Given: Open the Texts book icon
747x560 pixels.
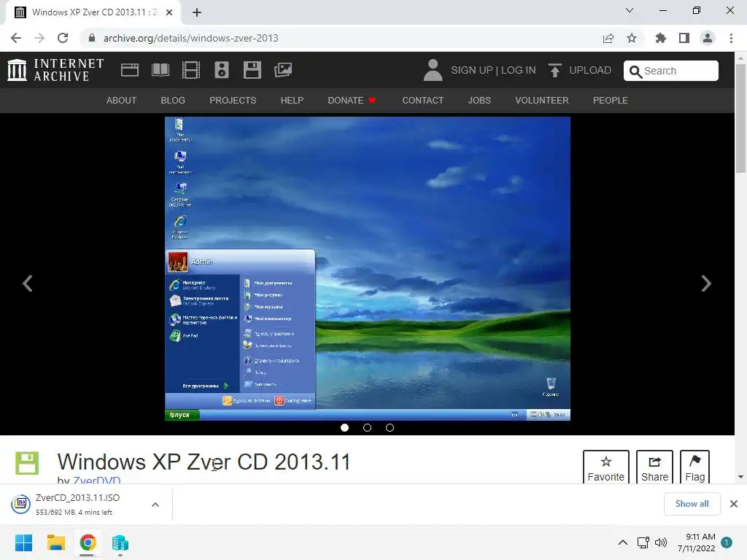Looking at the screenshot, I should [x=160, y=70].
